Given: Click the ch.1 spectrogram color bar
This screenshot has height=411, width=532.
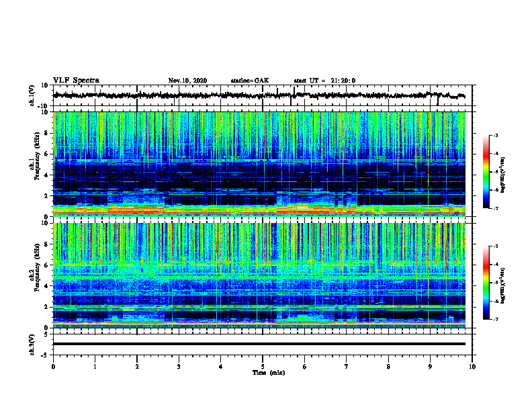Looking at the screenshot, I should (486, 172).
